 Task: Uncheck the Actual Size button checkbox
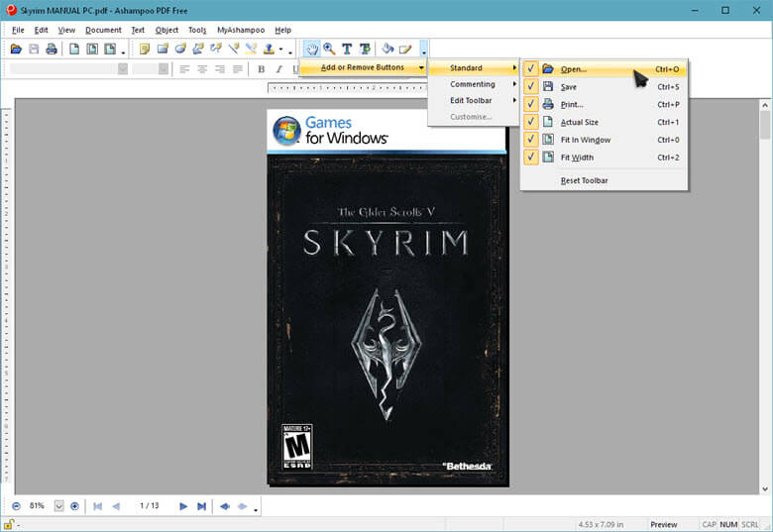coord(530,122)
